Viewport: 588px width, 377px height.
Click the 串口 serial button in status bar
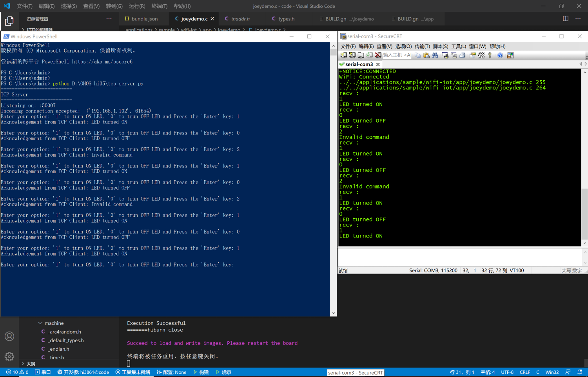coord(43,372)
